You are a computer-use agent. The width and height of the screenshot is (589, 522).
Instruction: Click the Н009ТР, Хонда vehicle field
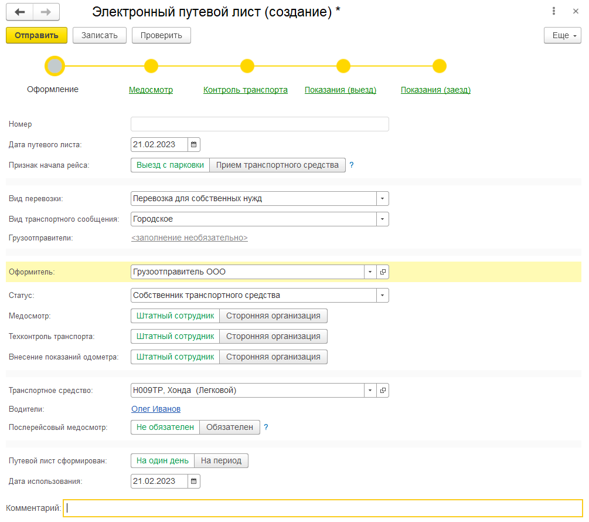pyautogui.click(x=248, y=391)
